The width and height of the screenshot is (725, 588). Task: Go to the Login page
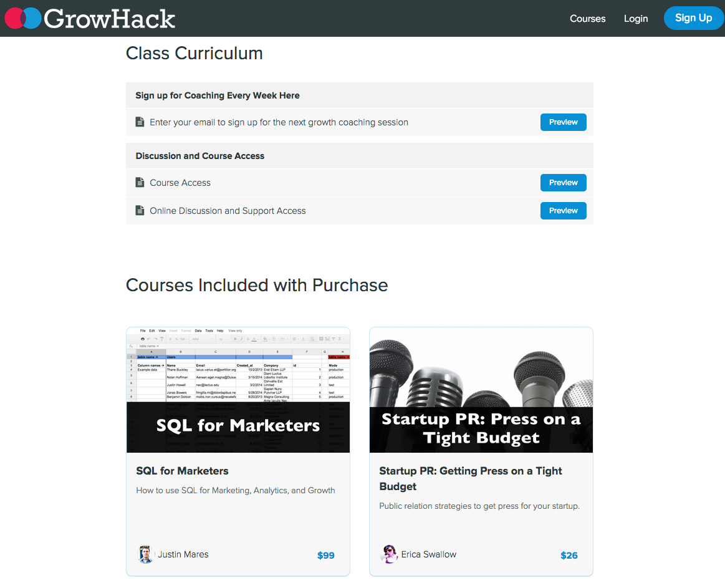coord(636,19)
